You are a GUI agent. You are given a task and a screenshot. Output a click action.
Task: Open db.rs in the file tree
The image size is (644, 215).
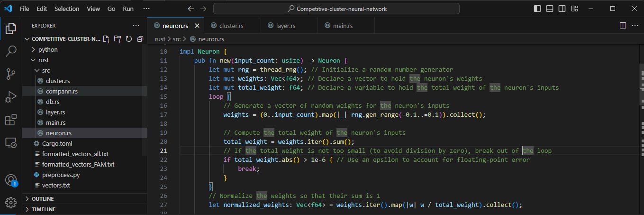[x=85, y=102]
